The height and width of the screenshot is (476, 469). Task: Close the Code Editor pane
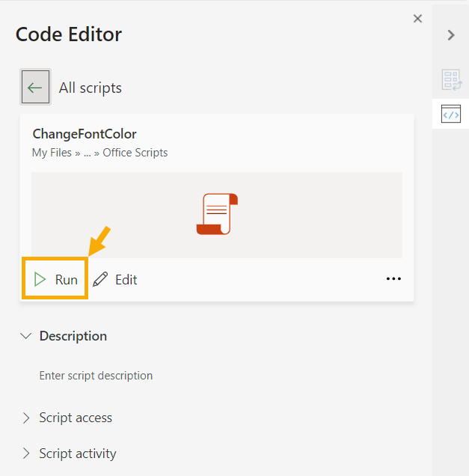(417, 19)
